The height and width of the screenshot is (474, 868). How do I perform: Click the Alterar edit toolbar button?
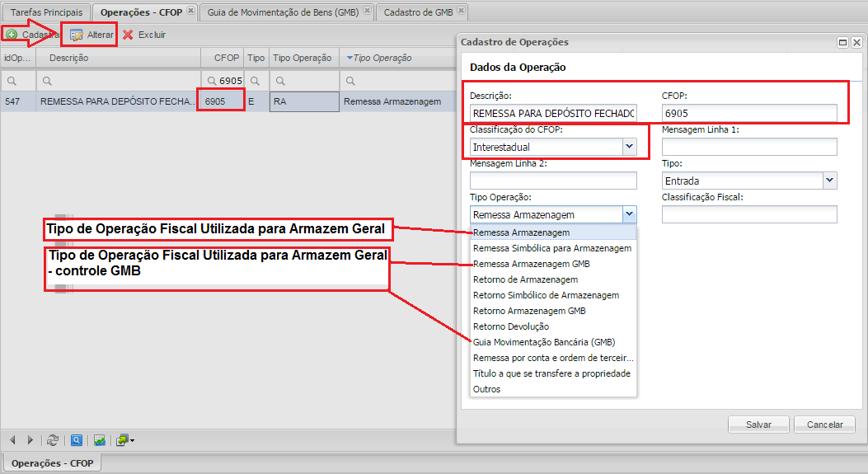click(91, 35)
